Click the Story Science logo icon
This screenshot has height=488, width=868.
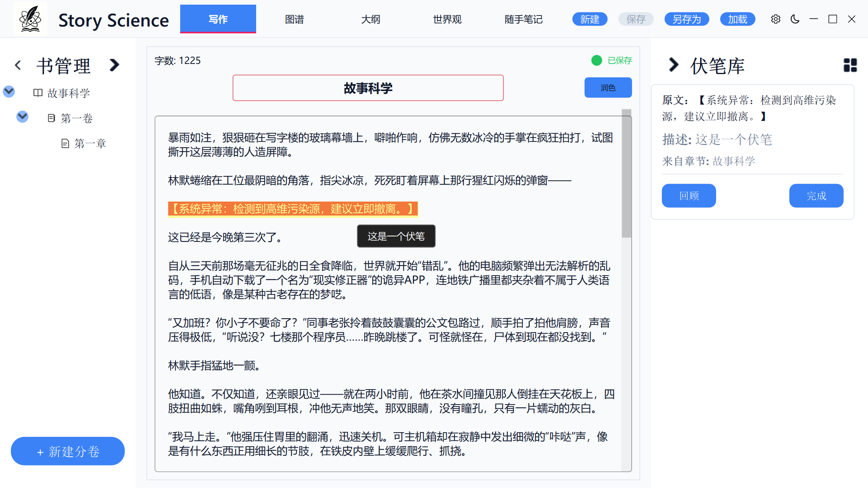coord(30,19)
